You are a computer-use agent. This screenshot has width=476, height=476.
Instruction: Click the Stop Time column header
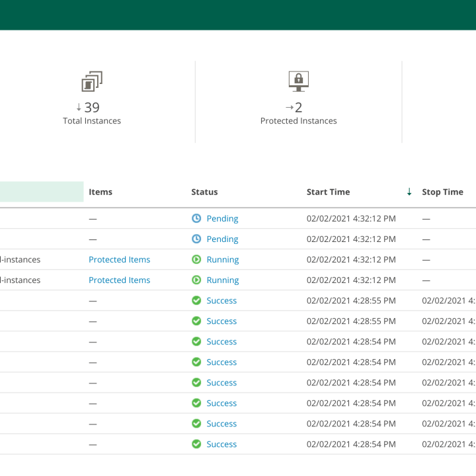click(442, 192)
